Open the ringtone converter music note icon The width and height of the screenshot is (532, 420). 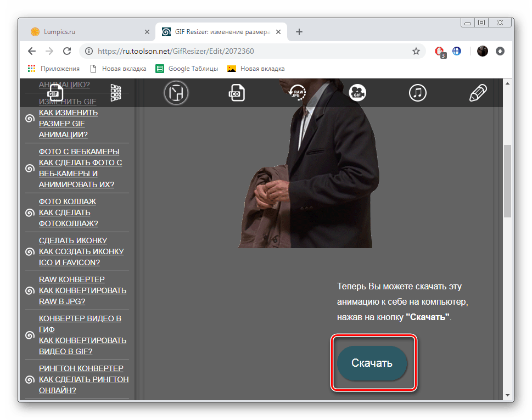(418, 93)
